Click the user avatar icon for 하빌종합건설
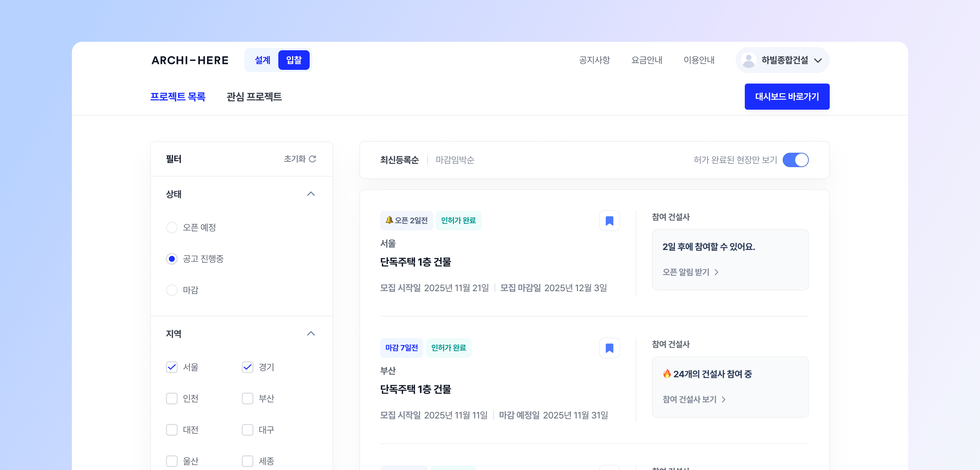Viewport: 980px width, 470px height. [x=748, y=60]
